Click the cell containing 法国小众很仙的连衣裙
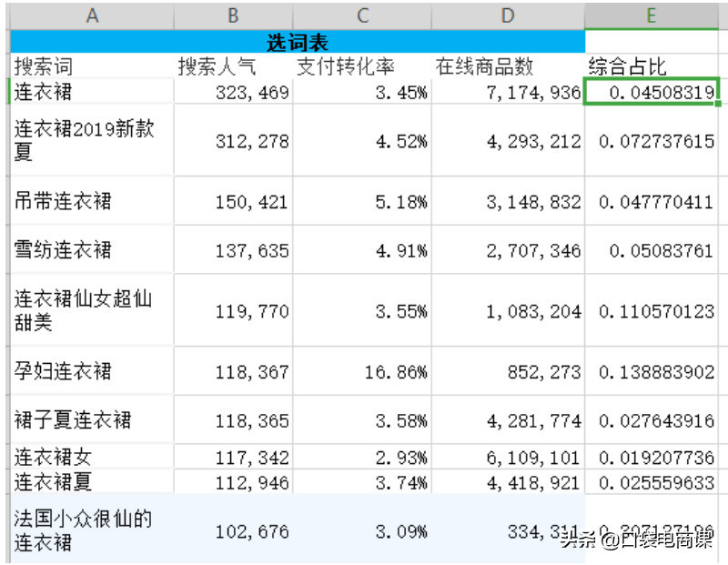 (x=91, y=531)
